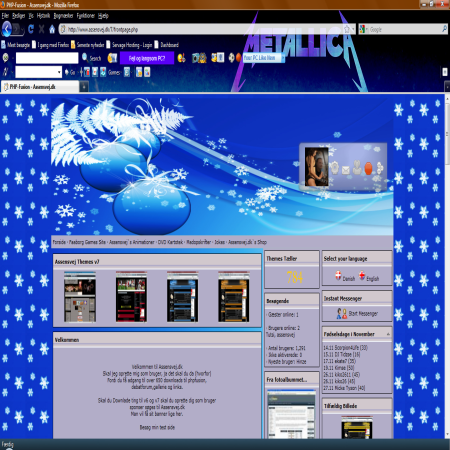Image resolution: width=450 pixels, height=450 pixels.
Task: Open the Funktioner menu
Action: point(86,15)
